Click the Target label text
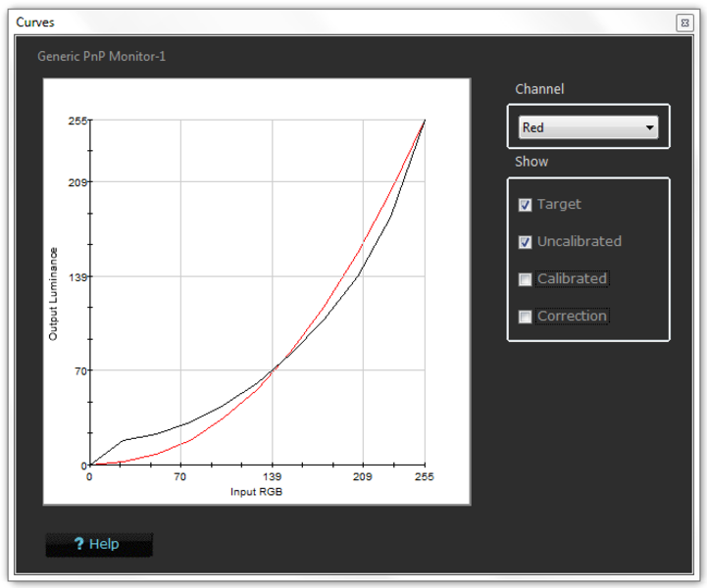The width and height of the screenshot is (707, 588). [x=559, y=205]
